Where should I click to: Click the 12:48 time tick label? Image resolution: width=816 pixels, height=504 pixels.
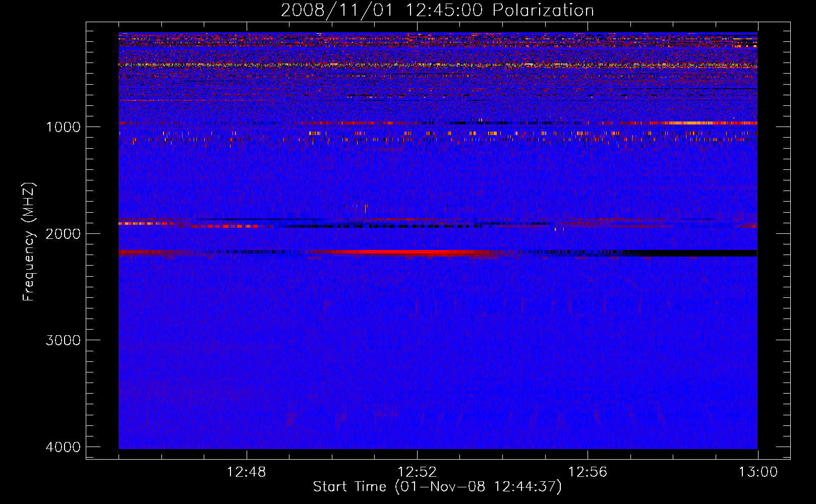(x=247, y=472)
